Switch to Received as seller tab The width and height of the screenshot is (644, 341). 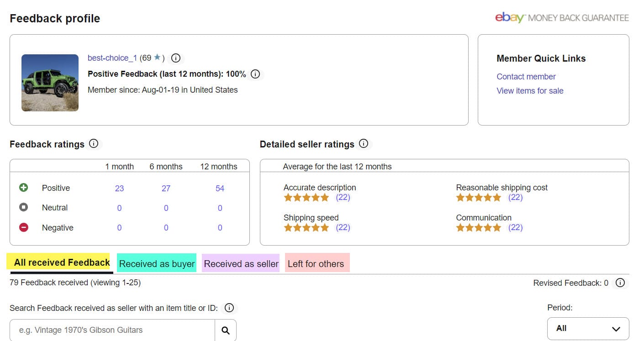tap(241, 263)
